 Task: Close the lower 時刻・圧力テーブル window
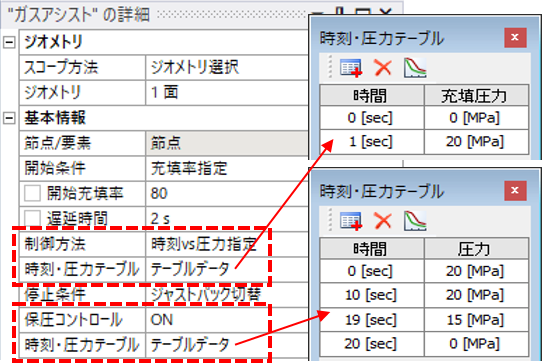pos(515,190)
